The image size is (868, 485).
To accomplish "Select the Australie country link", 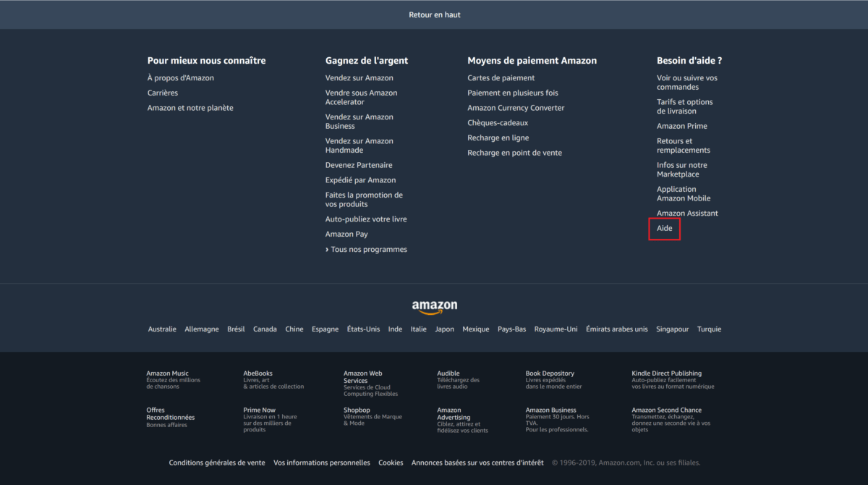I will click(162, 329).
